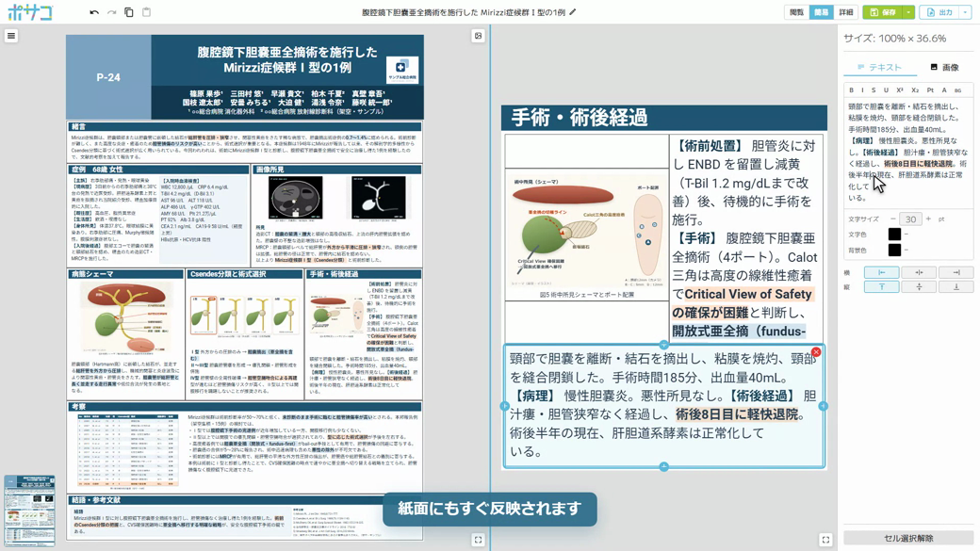Set horizontal alignment to center
Screen dimensions: 980x551
click(x=919, y=272)
